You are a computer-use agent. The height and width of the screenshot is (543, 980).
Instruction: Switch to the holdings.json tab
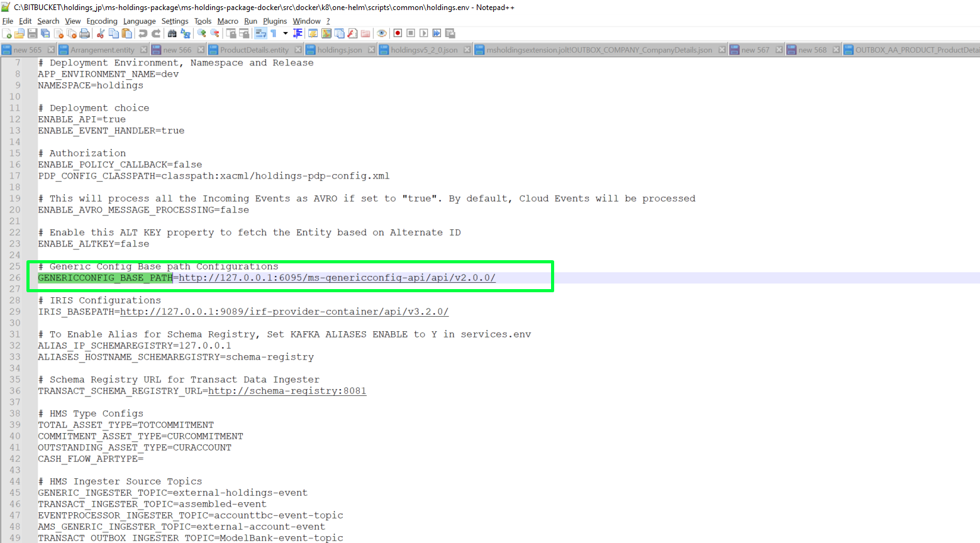click(339, 50)
